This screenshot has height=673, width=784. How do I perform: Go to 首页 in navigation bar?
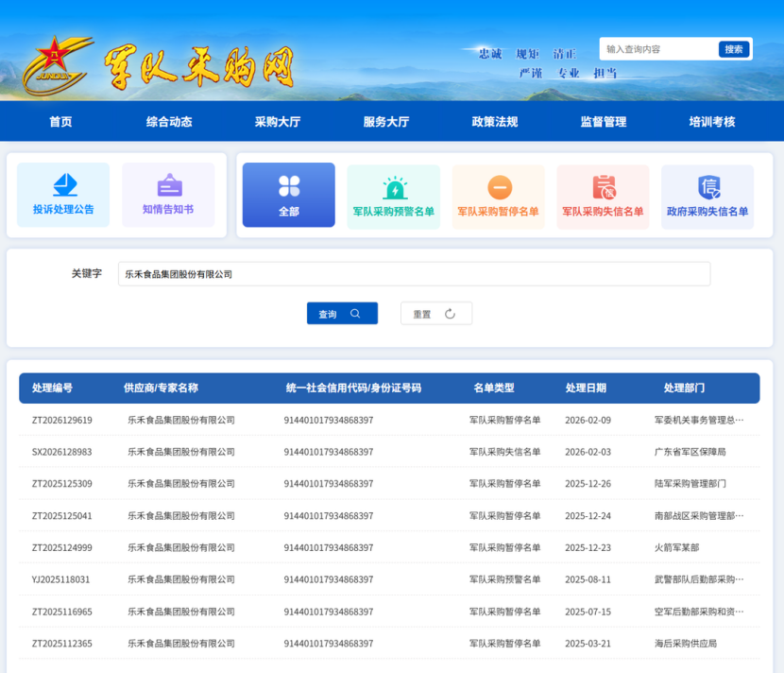[x=60, y=122]
